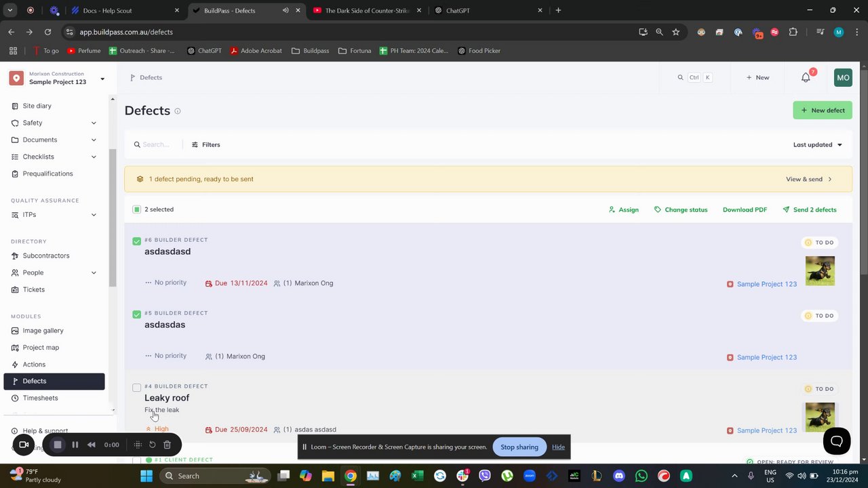Click the New button in top bar

[x=757, y=77]
